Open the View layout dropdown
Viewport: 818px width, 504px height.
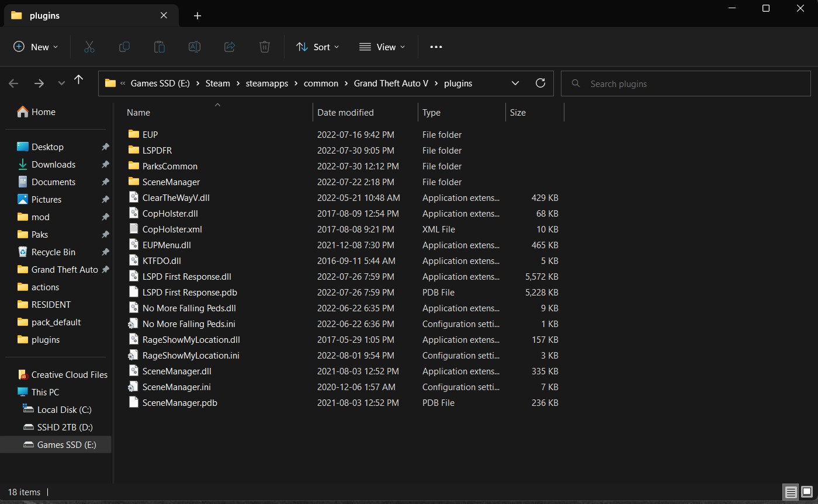coord(382,47)
